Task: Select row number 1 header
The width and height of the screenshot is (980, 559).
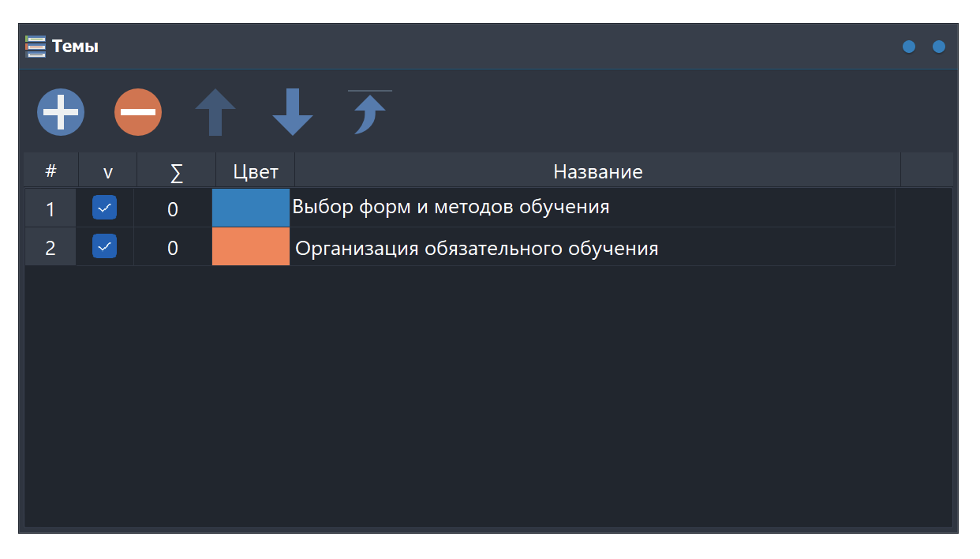Action: click(x=50, y=208)
